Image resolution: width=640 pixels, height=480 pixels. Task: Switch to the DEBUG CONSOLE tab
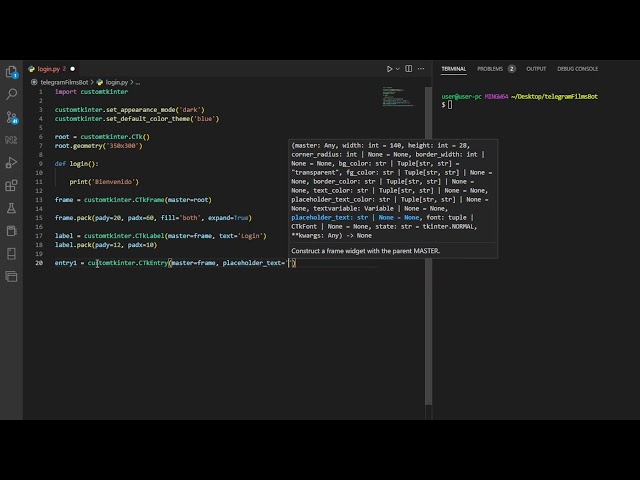(578, 69)
